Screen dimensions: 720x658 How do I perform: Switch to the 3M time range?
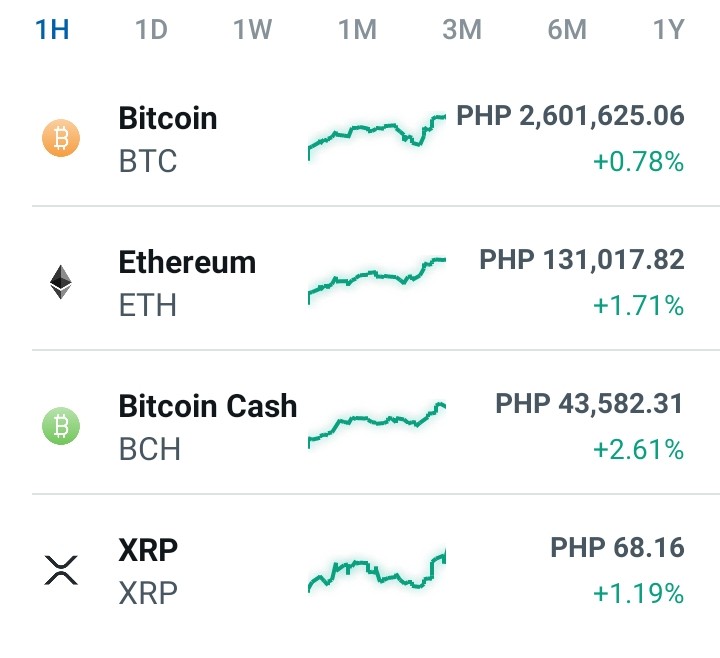[x=462, y=29]
